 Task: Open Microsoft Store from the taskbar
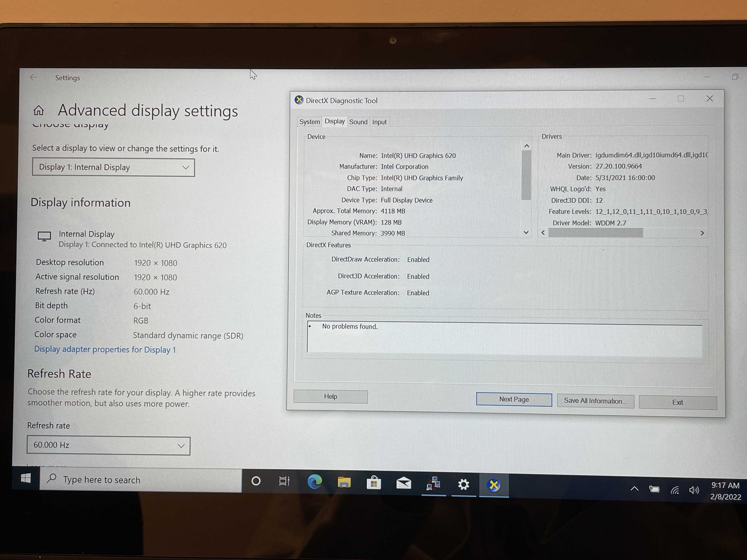(x=373, y=483)
